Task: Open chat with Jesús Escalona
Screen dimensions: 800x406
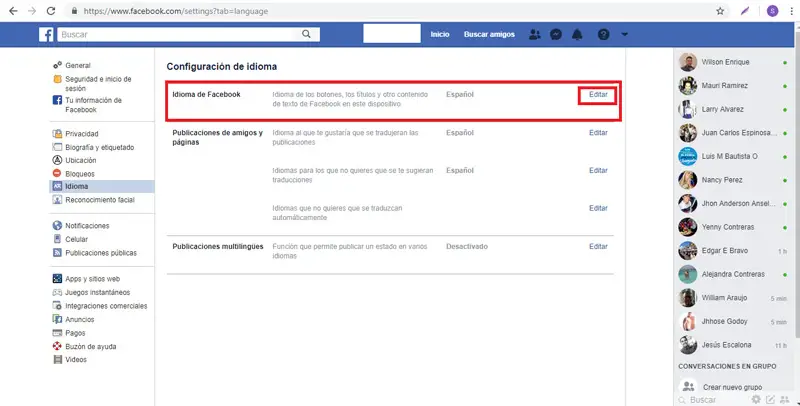Action: pos(734,345)
